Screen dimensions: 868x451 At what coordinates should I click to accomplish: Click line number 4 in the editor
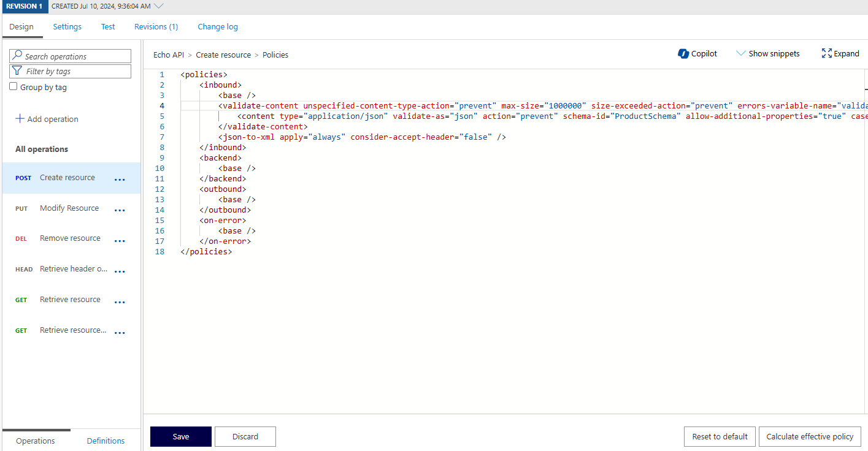click(162, 105)
